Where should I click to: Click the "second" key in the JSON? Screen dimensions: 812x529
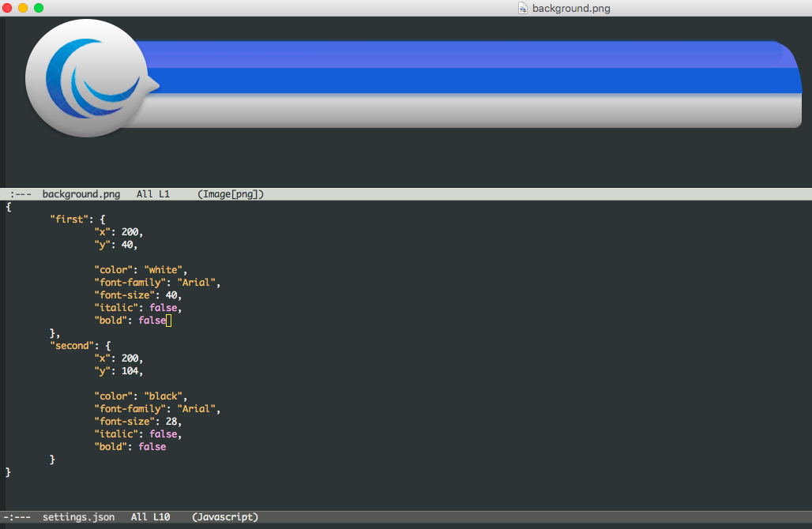(73, 345)
